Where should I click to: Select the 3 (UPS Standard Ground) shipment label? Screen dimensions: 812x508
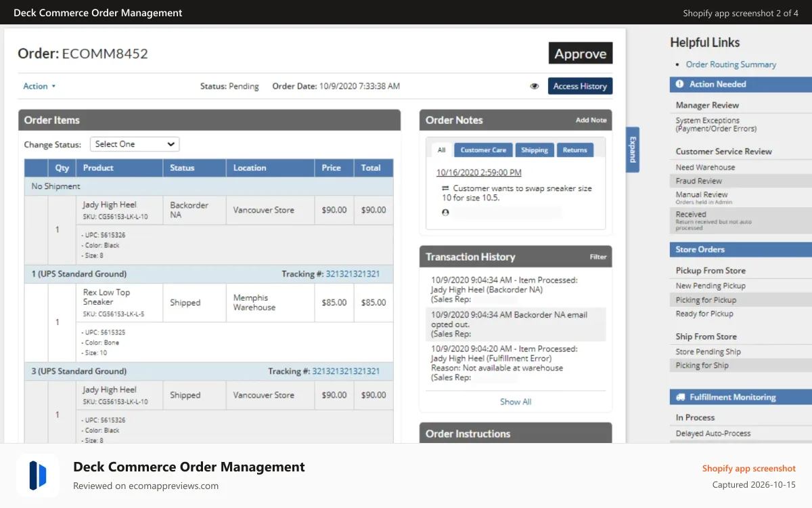[x=79, y=371]
